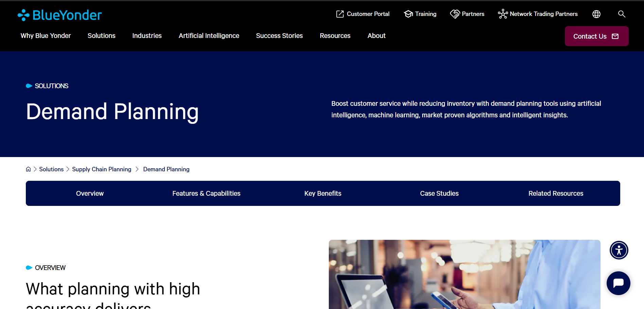
Task: Switch to Features & Capabilities tab
Action: (x=206, y=193)
